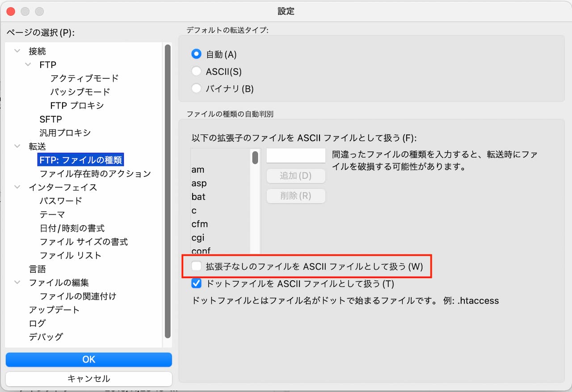Uncheck ドットファイルを ASCII checkbox

(x=196, y=283)
